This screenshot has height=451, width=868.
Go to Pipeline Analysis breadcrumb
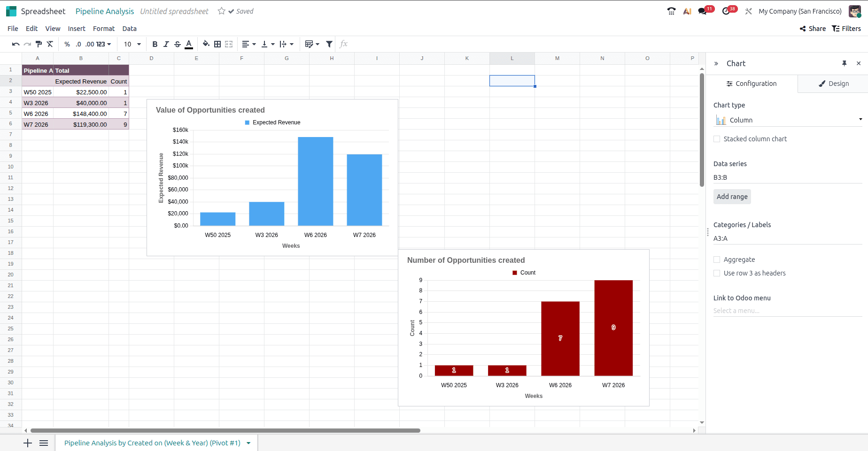pyautogui.click(x=105, y=11)
